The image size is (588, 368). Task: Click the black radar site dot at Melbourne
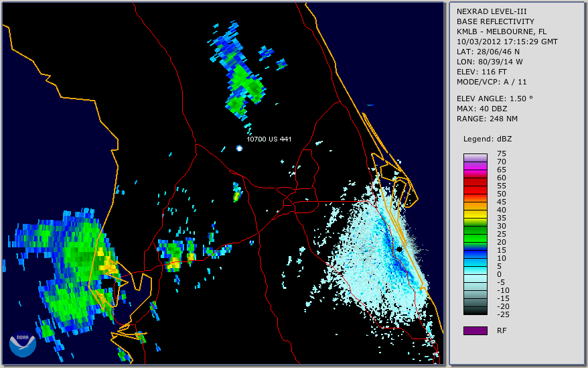400,249
